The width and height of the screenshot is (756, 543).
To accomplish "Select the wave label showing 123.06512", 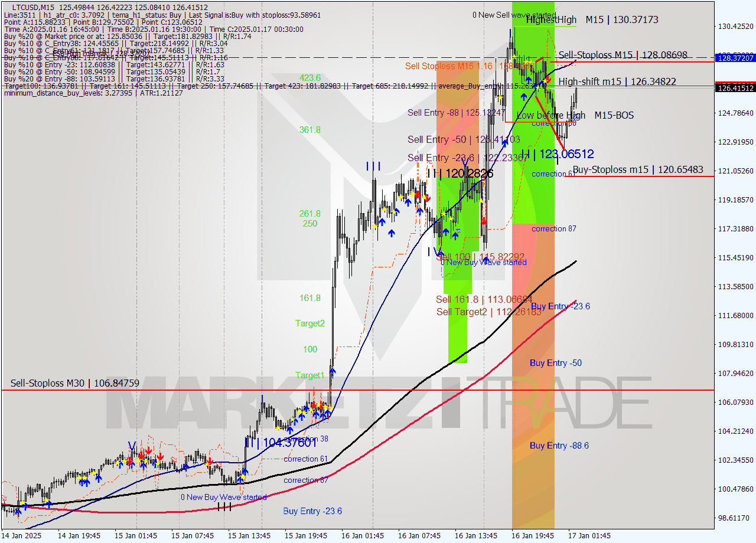I will (x=558, y=154).
